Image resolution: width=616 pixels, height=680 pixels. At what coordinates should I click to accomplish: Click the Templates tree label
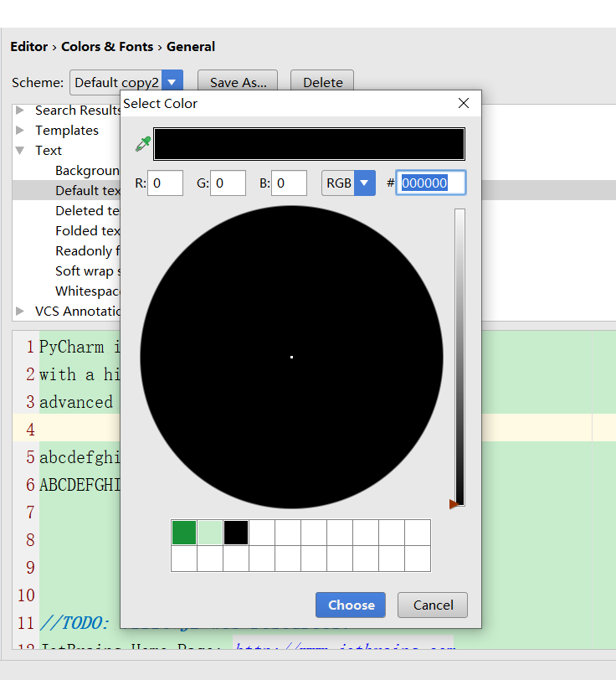(67, 130)
